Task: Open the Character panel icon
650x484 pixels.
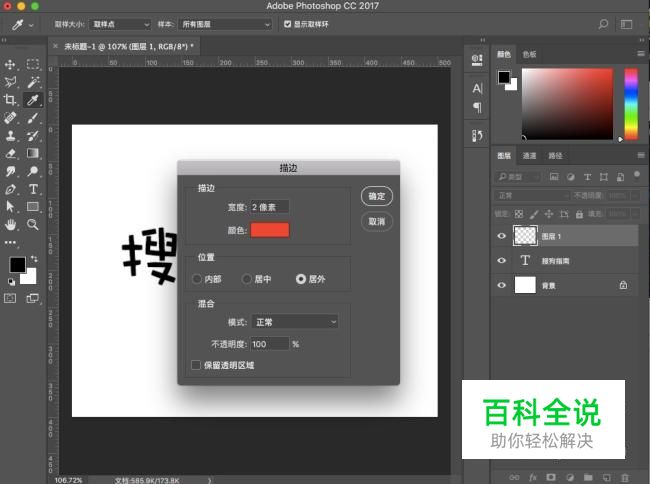Action: (x=477, y=88)
